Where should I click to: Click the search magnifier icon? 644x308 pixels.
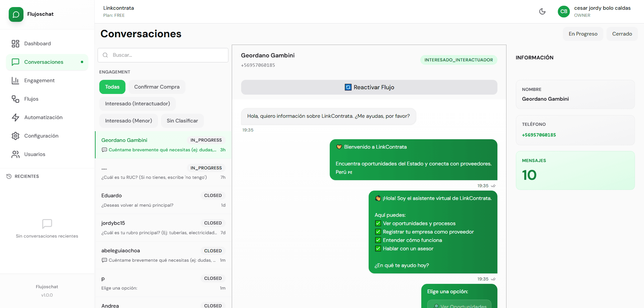pos(105,55)
